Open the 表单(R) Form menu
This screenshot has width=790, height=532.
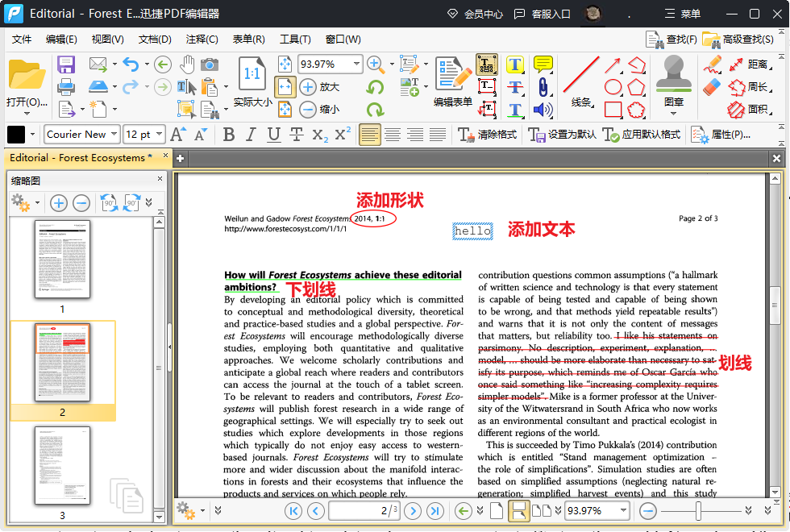click(x=248, y=39)
